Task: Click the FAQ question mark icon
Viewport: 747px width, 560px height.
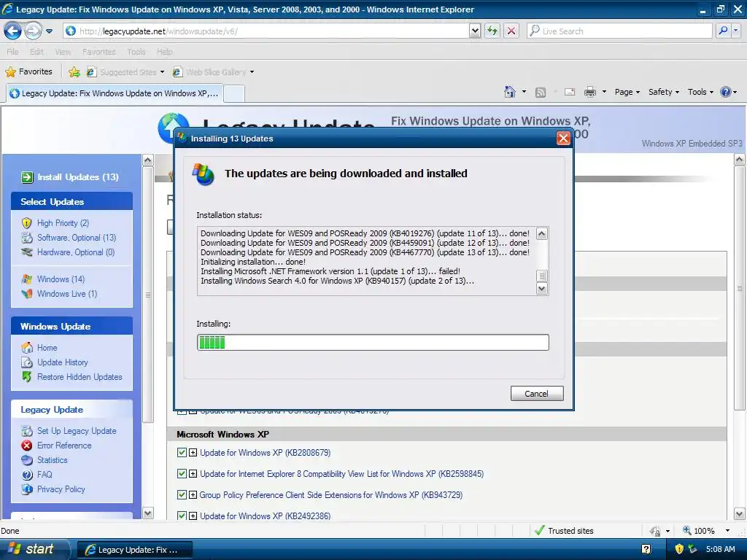Action: pos(27,475)
